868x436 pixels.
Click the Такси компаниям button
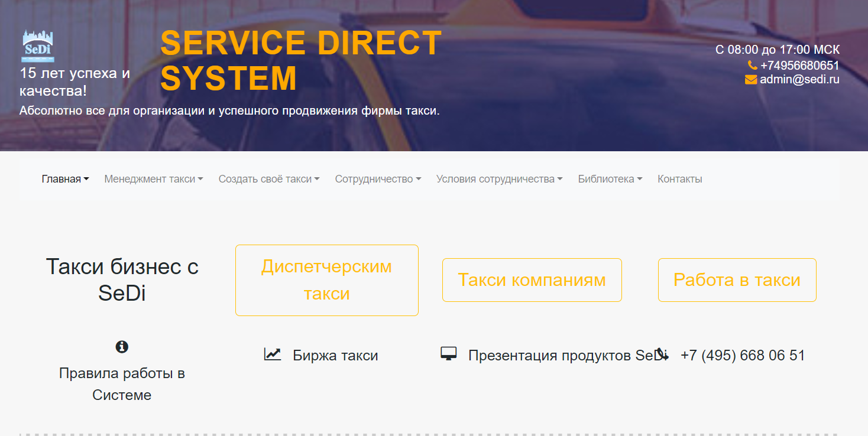pos(532,280)
